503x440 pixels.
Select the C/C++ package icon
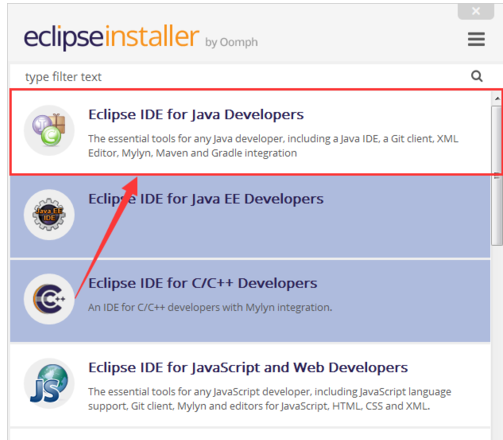pos(49,299)
